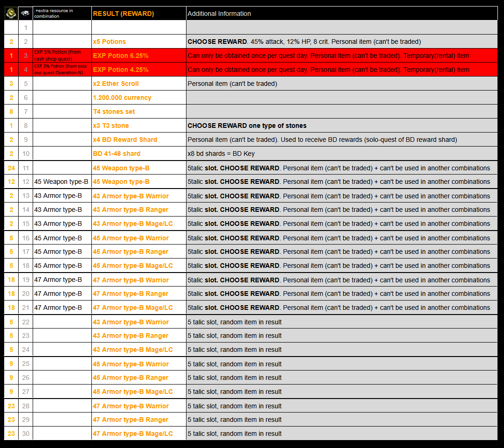Screen dimensions: 504x448
Task: Select the 'x2 Ether Scroll' cell
Action: (116, 84)
